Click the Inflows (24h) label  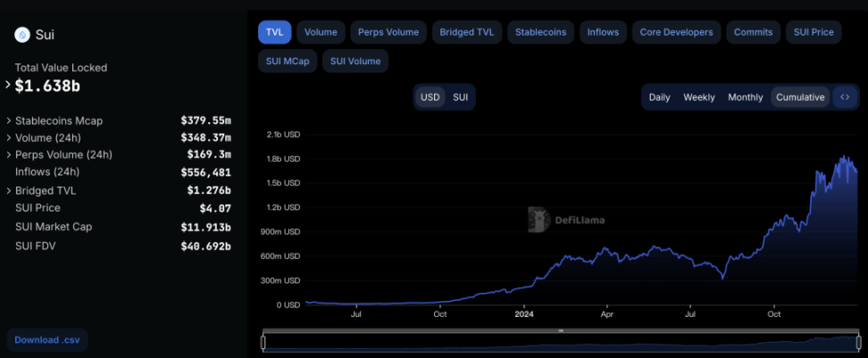tap(47, 172)
